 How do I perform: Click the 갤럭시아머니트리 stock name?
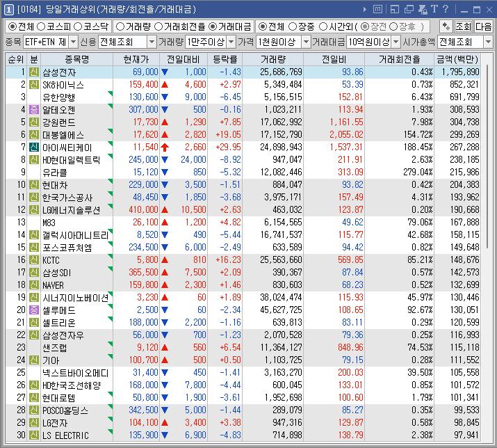76,235
